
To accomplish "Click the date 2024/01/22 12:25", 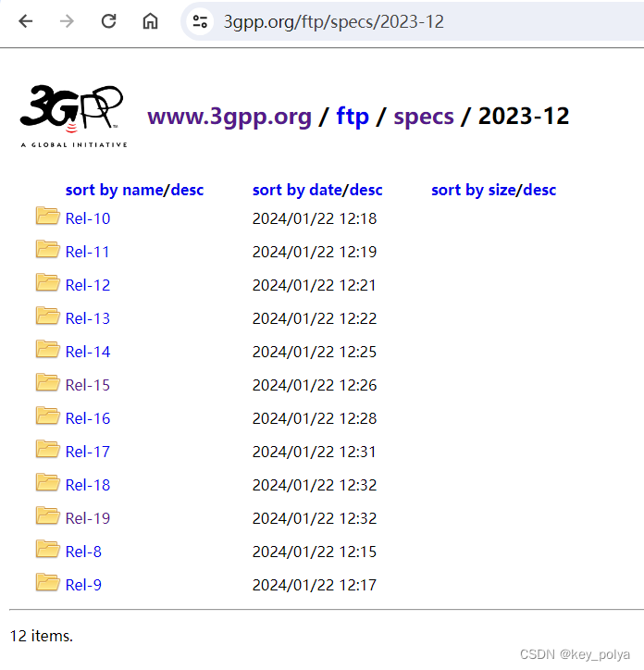I will pos(315,352).
